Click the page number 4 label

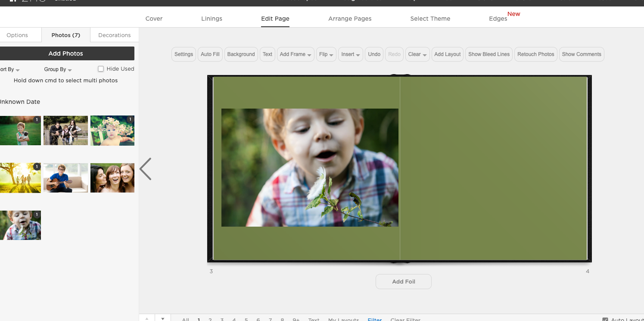[x=588, y=271]
